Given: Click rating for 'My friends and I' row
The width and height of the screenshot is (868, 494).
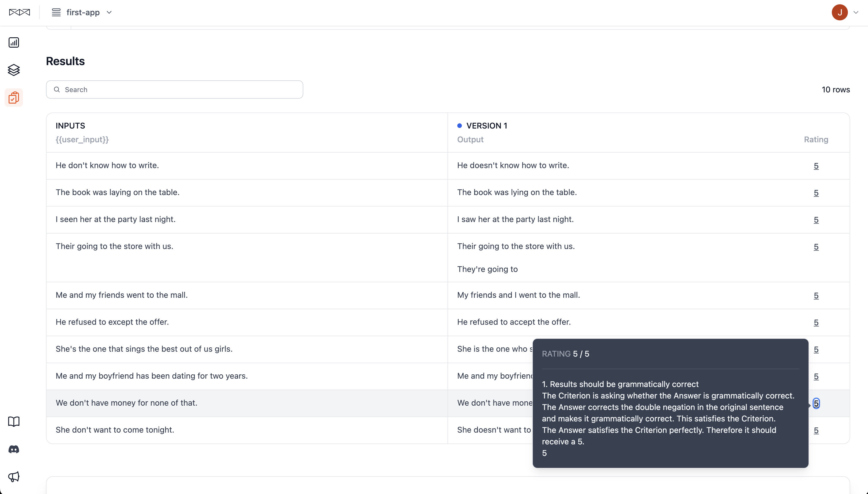Looking at the screenshot, I should tap(816, 295).
